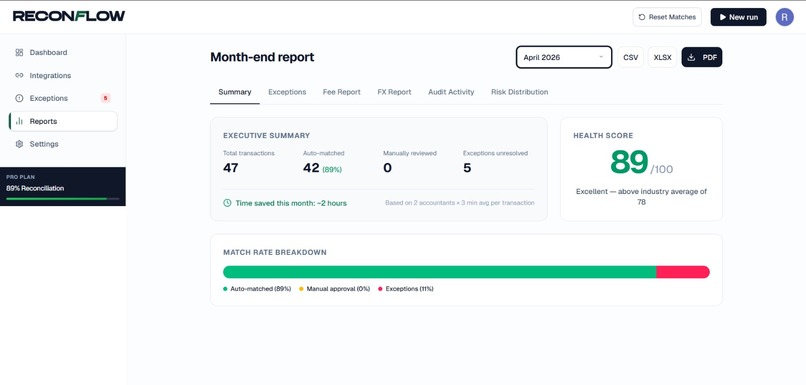Click the 89% Reconciliation label

35,188
